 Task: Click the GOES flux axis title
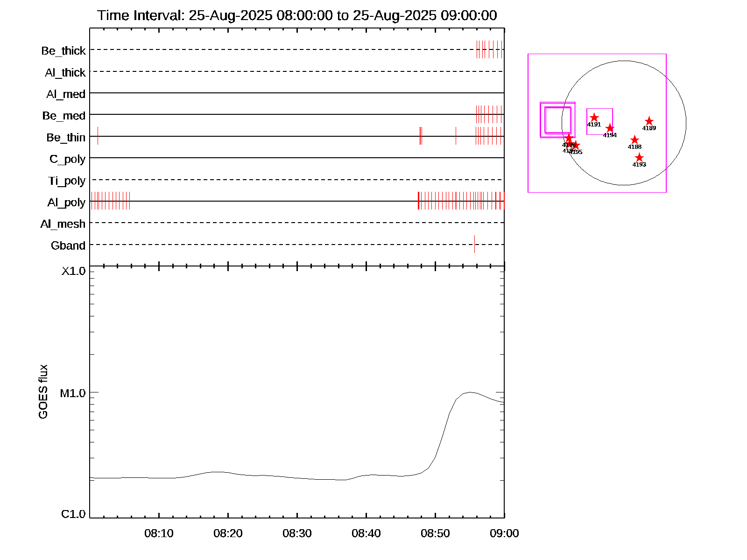43,392
